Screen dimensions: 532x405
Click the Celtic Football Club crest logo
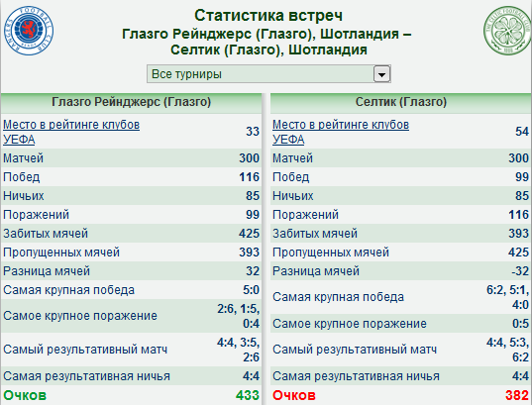pos(507,31)
